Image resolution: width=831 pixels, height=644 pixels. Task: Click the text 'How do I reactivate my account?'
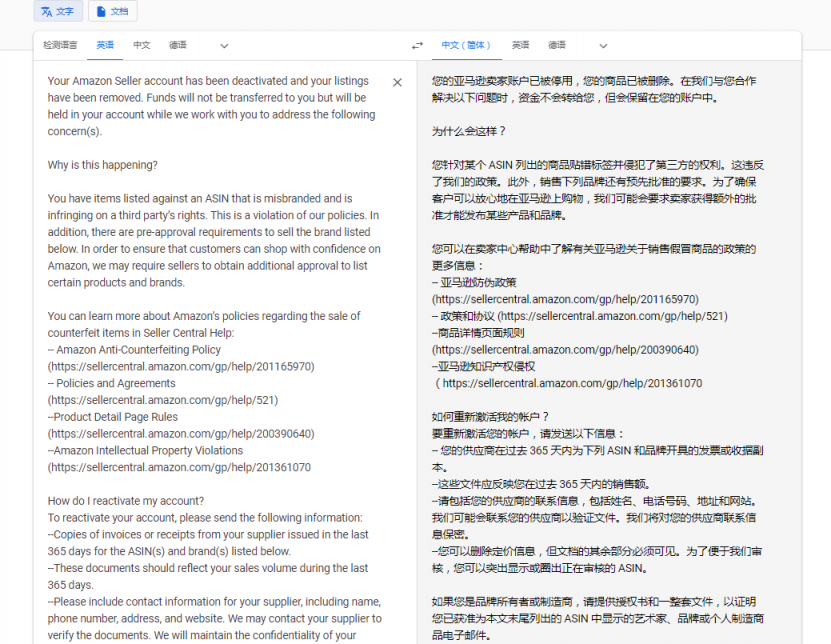pos(126,501)
